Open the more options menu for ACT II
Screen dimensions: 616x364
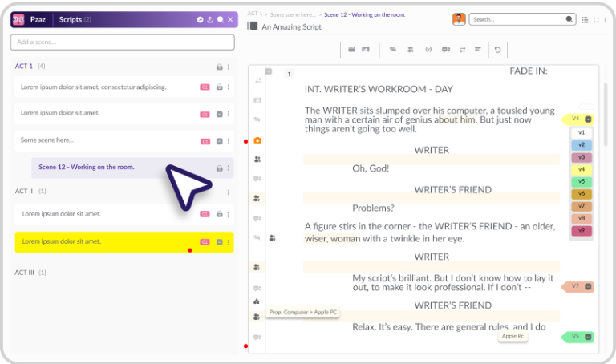click(229, 192)
